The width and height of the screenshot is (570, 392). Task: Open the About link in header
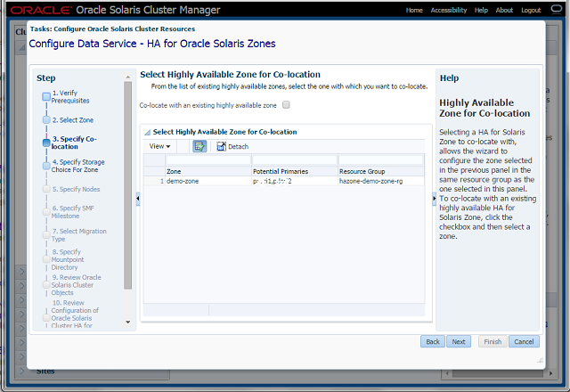click(x=504, y=10)
